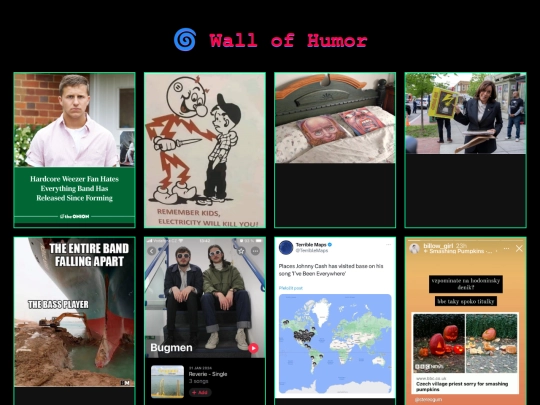Click the @TerribleMaps handle
540x405 pixels.
(x=312, y=250)
